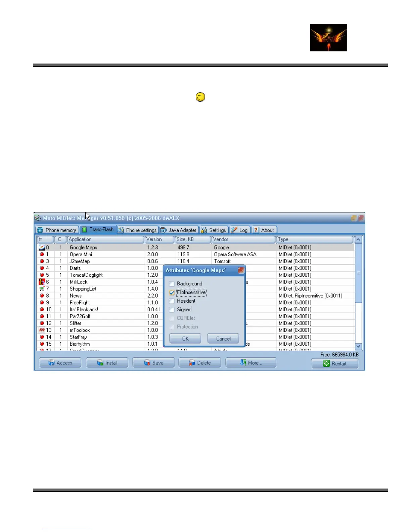Click the red dot icon beside Darts

click(42, 268)
